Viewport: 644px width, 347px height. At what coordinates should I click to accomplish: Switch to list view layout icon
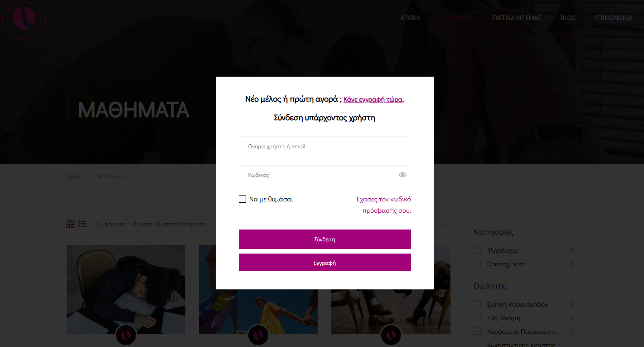coord(82,224)
